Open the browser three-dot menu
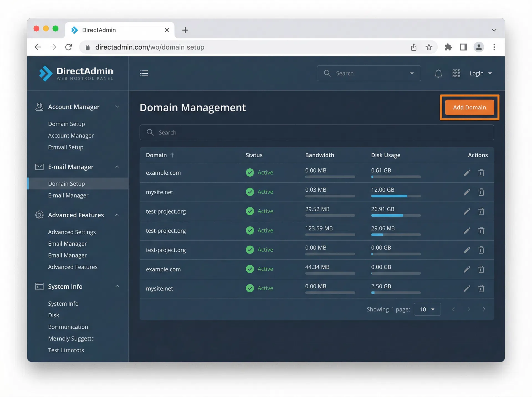This screenshot has height=397, width=532. (x=494, y=47)
